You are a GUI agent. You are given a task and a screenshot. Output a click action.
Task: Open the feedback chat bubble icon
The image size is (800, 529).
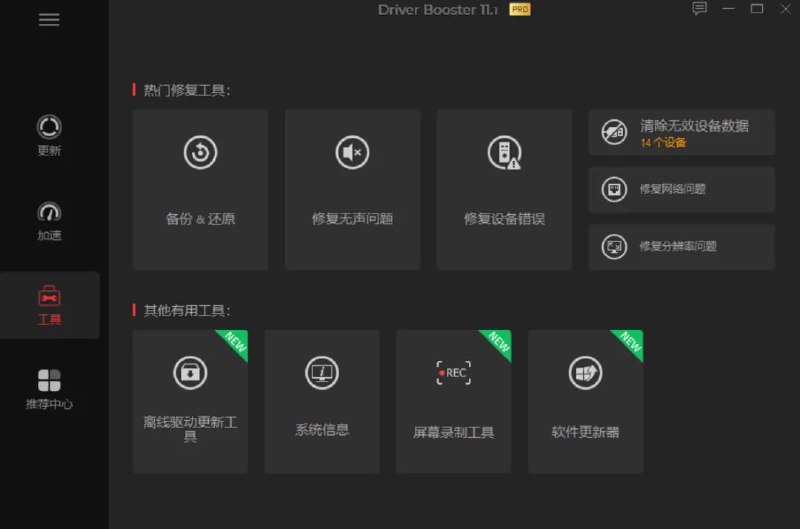699,8
